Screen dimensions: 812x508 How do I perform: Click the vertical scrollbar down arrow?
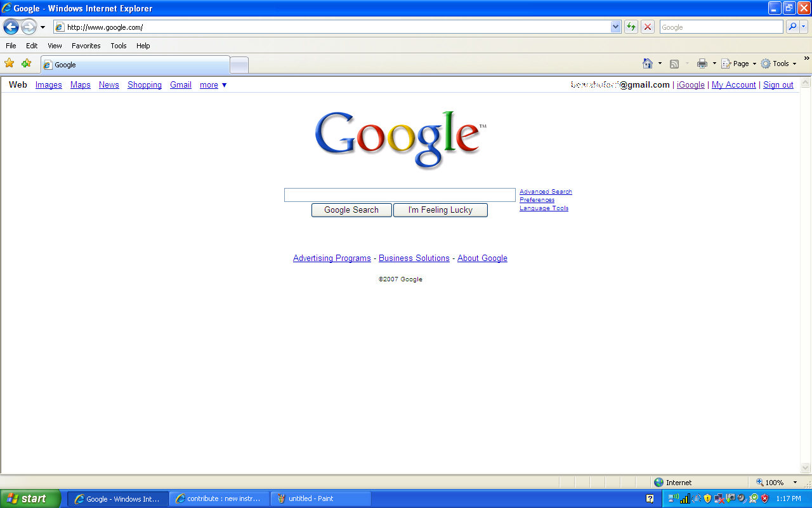click(806, 469)
